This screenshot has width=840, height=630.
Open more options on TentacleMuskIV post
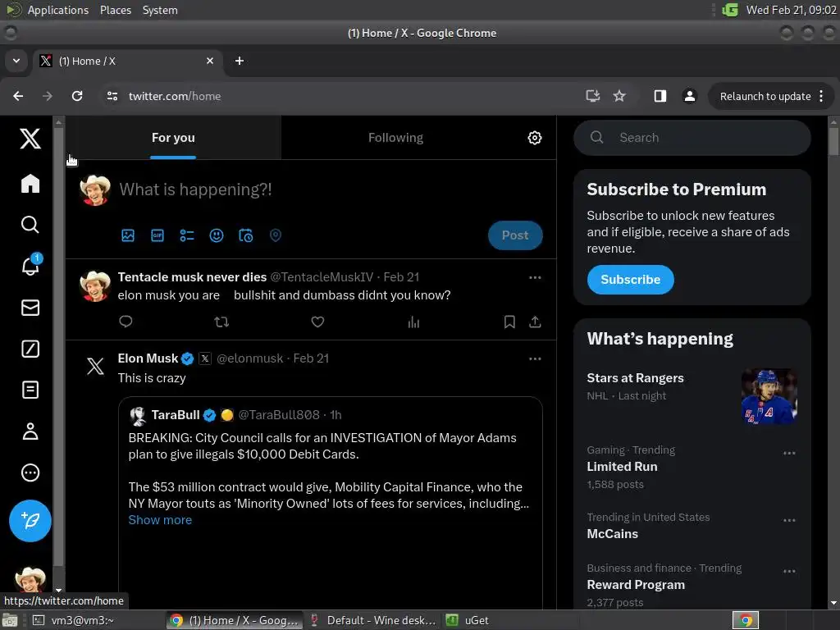(535, 277)
